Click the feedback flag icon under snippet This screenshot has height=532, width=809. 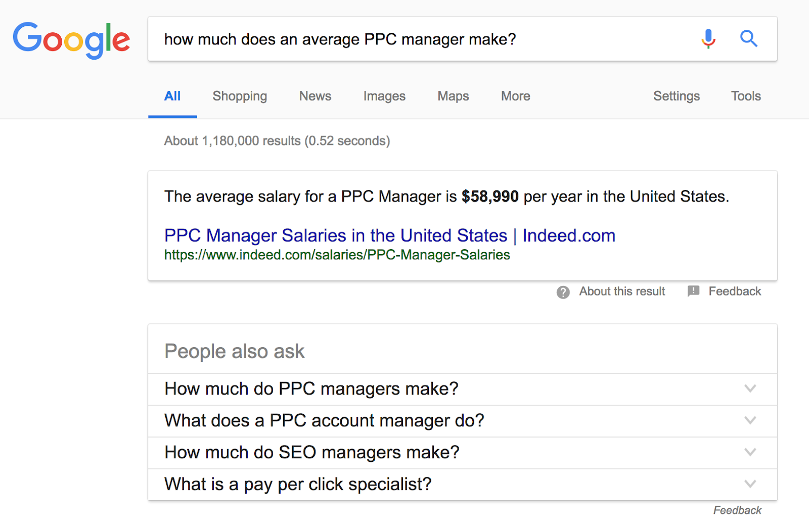click(693, 291)
